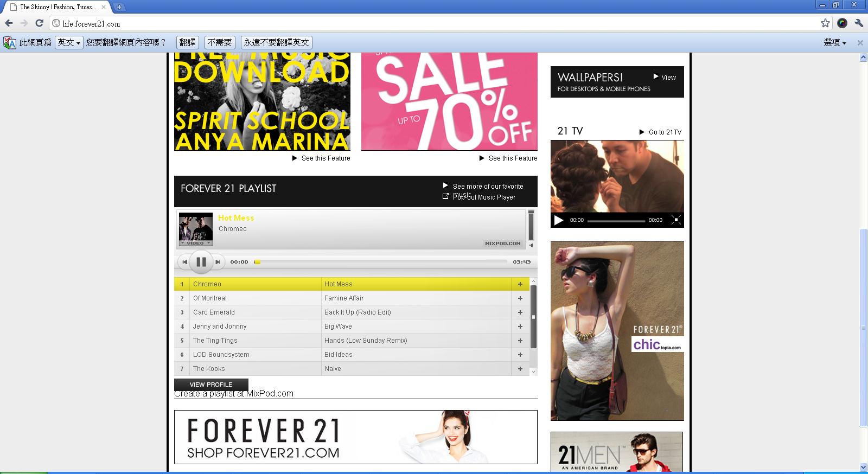Click the Hot Mess song title in player
This screenshot has height=474, width=868.
pyautogui.click(x=236, y=218)
